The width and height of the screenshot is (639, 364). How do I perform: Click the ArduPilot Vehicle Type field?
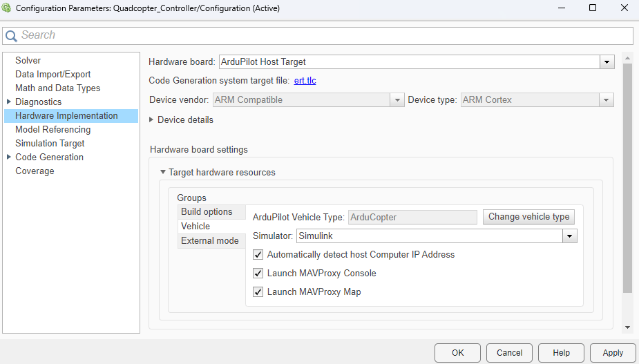(x=413, y=218)
